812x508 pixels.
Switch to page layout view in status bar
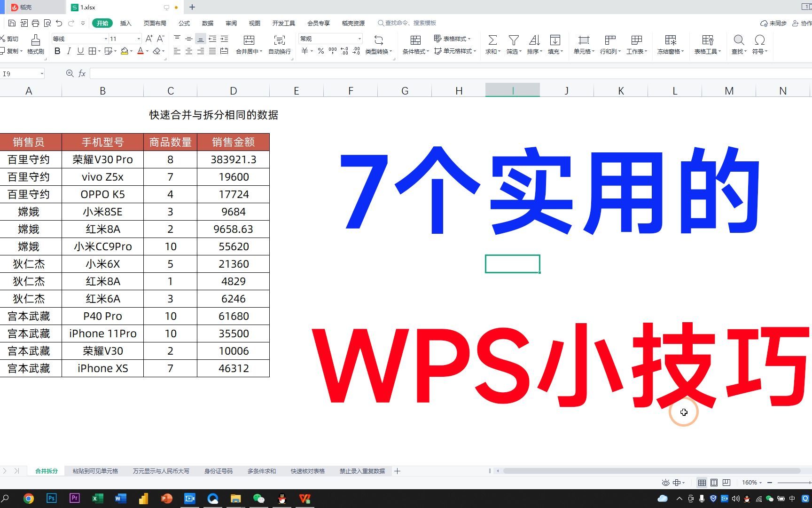pos(714,483)
